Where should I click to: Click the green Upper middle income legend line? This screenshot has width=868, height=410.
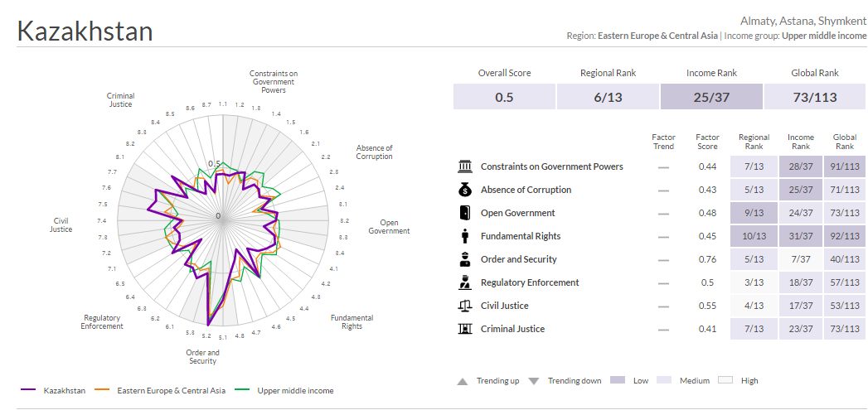[x=242, y=391]
